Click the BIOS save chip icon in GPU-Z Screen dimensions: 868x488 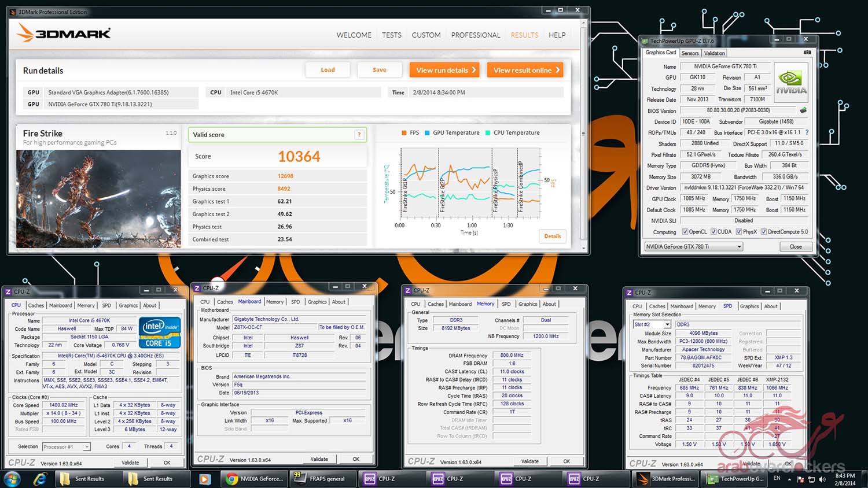point(803,110)
